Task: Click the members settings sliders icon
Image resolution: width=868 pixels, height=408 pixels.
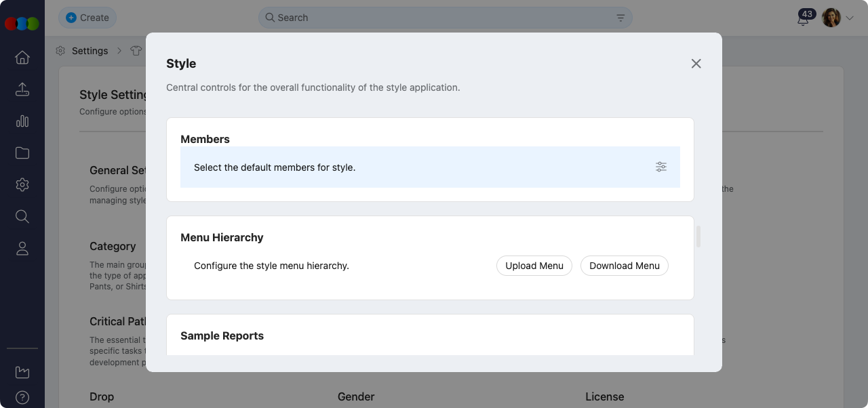Action: click(x=661, y=167)
